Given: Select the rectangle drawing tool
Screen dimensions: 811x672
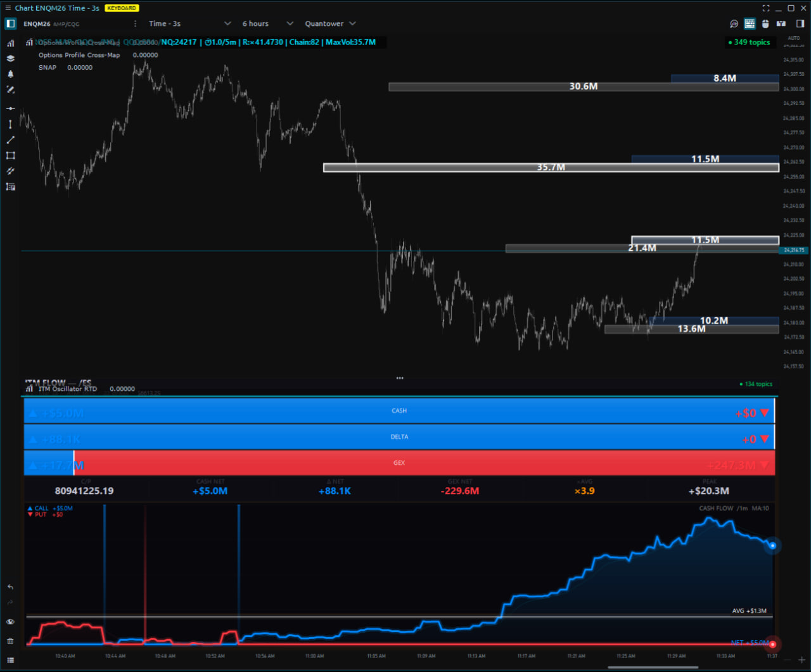Looking at the screenshot, I should (x=10, y=155).
